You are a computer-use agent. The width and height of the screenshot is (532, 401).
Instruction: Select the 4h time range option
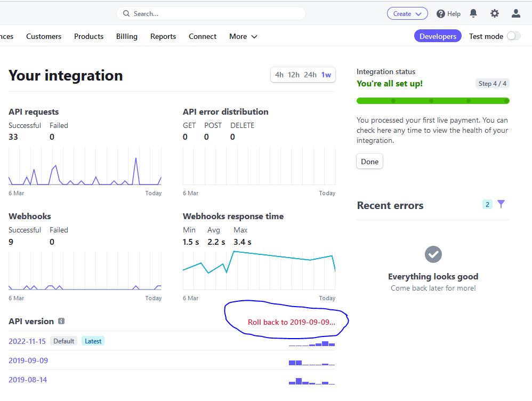click(279, 75)
